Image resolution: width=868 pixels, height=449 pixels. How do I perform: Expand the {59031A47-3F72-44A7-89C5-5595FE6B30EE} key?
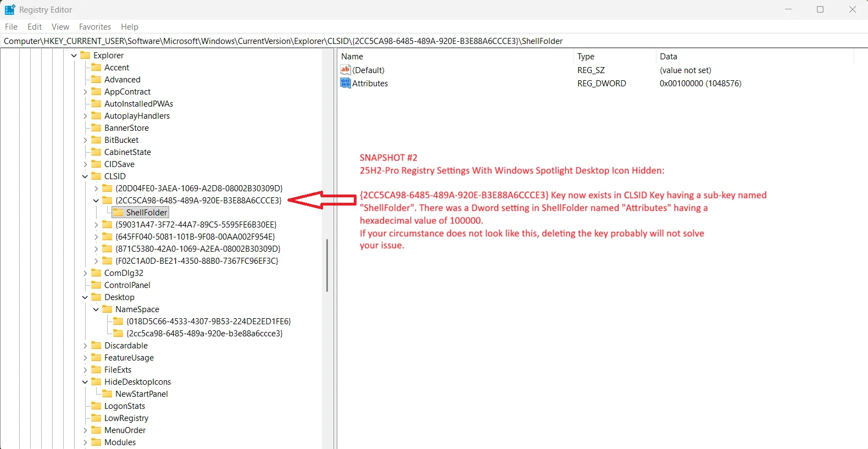[x=96, y=225]
